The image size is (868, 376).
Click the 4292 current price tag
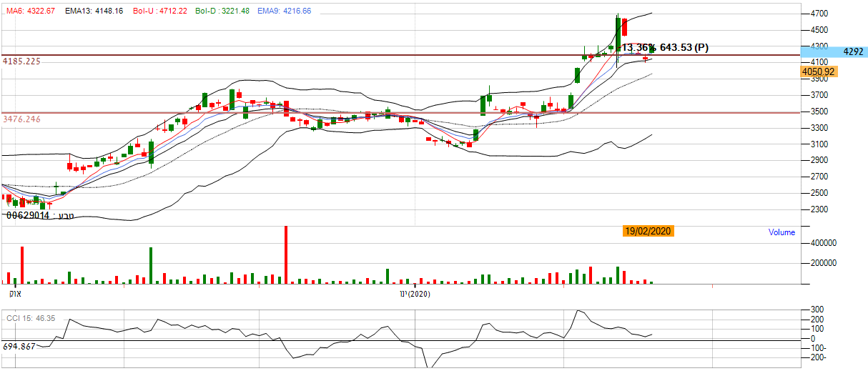tap(853, 52)
